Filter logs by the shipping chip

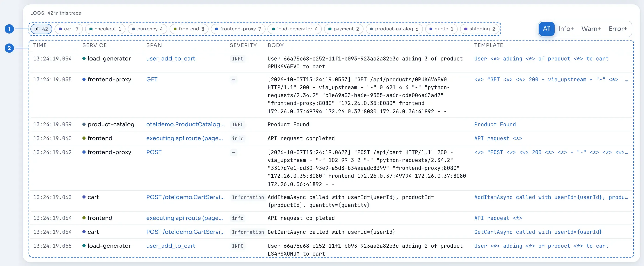pyautogui.click(x=480, y=29)
